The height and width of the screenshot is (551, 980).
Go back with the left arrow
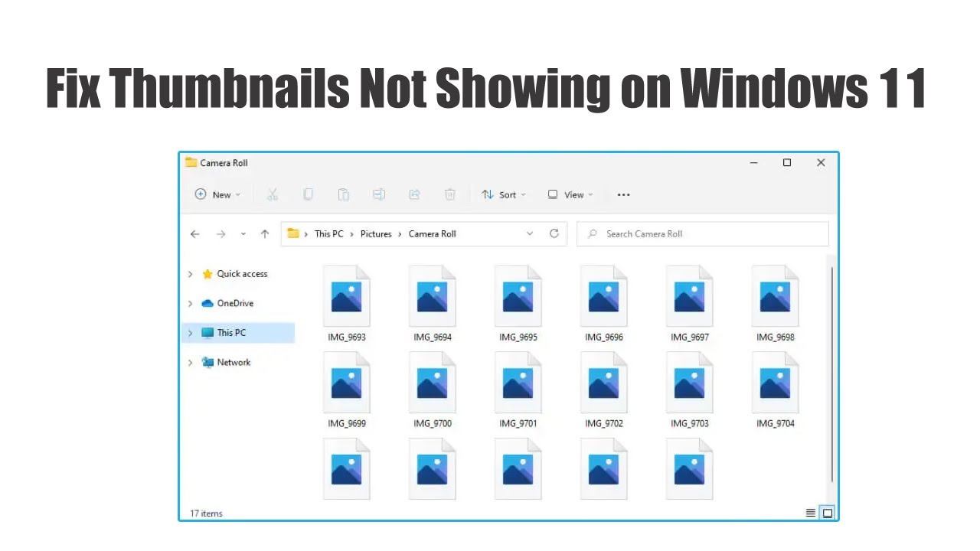tap(194, 234)
